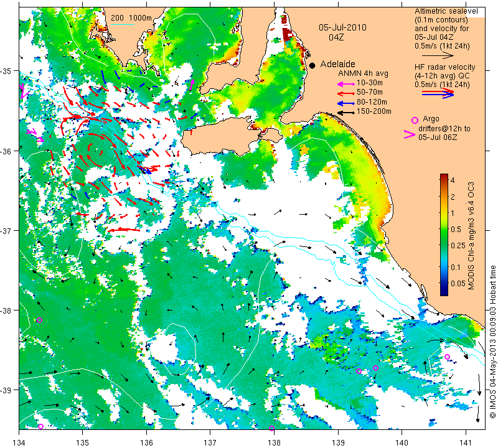Click the (0.1m contours) text
The height and width of the screenshot is (448, 498).
click(441, 20)
